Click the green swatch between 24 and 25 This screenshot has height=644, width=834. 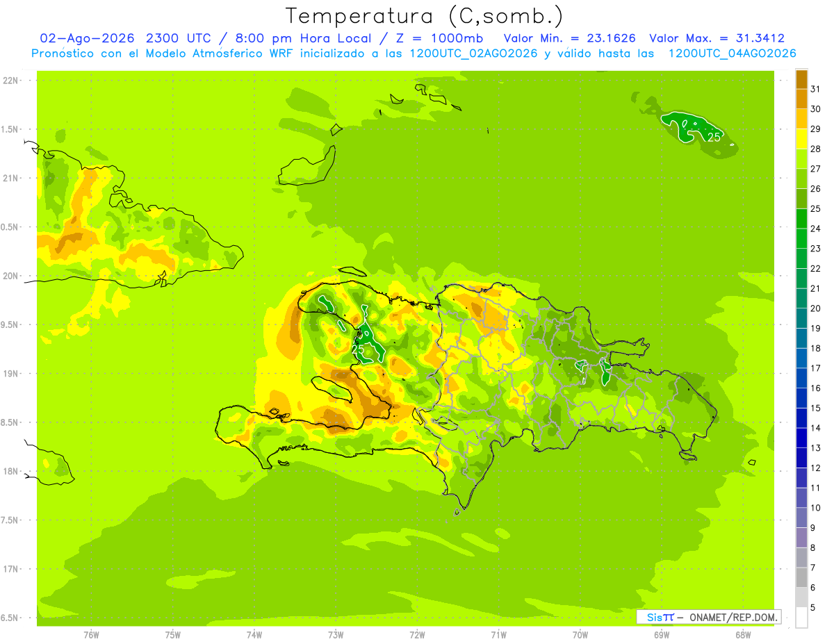801,219
